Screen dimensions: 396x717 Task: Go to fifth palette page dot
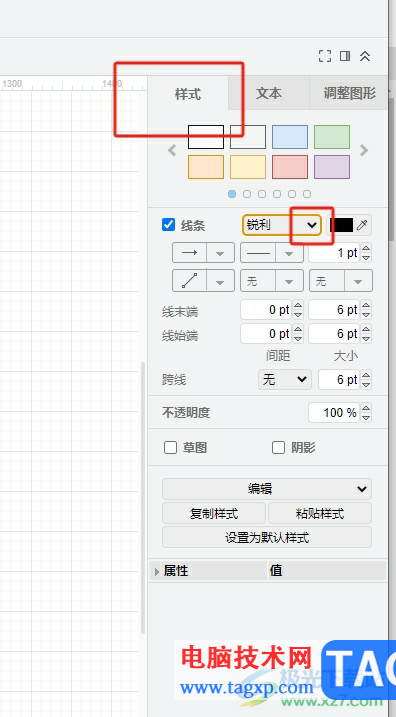point(292,194)
